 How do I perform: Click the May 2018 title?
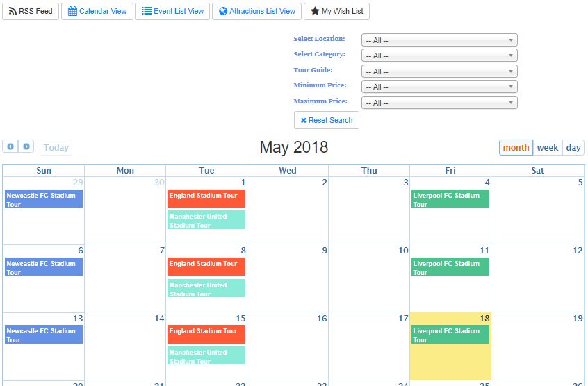293,147
